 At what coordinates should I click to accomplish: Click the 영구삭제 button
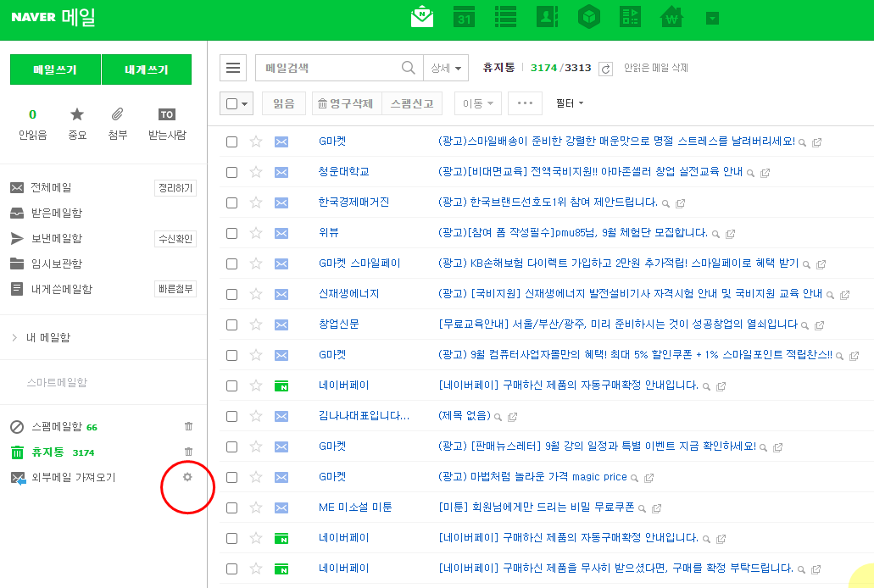pos(347,103)
